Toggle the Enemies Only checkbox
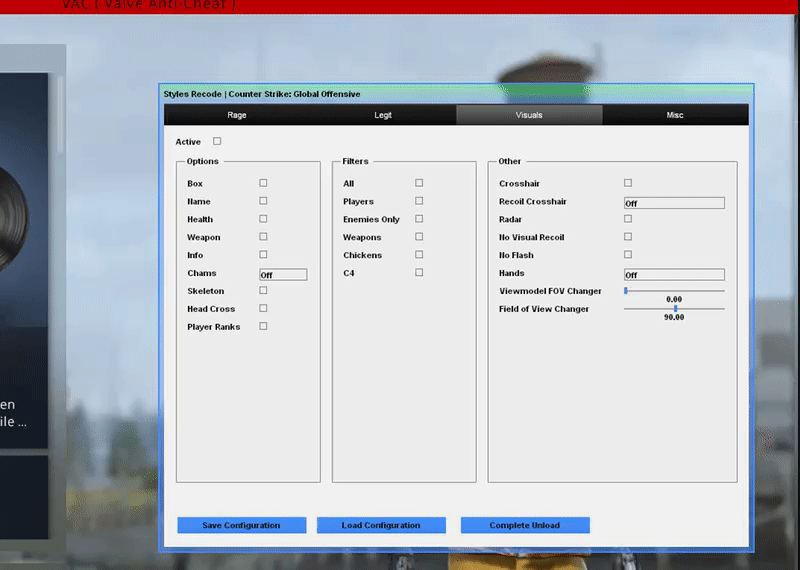800x570 pixels. 419,218
